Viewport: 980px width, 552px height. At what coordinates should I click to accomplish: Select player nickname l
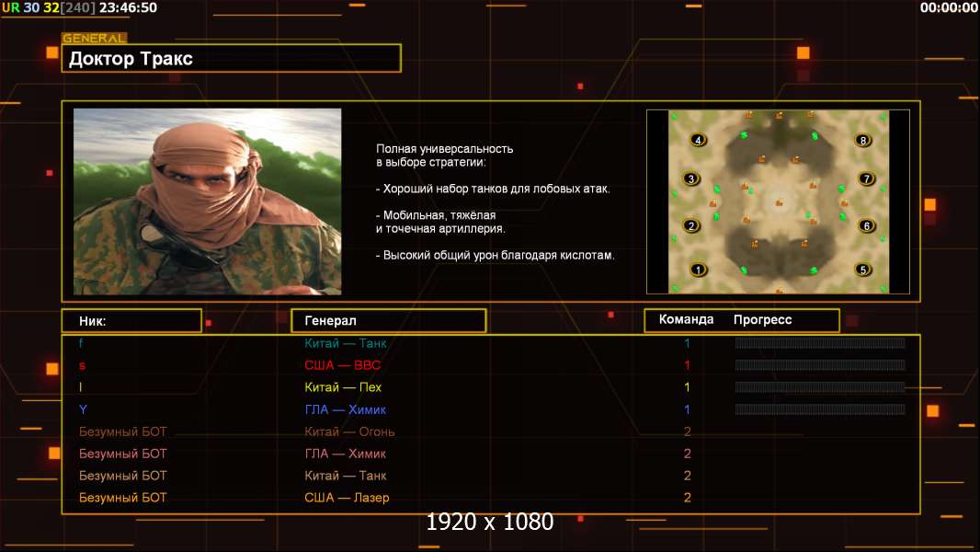81,387
